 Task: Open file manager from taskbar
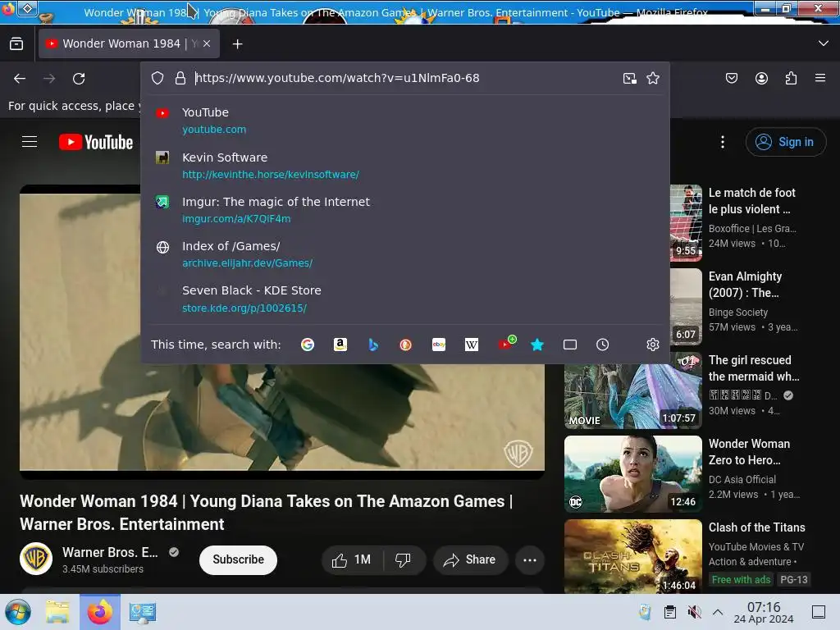pyautogui.click(x=57, y=612)
